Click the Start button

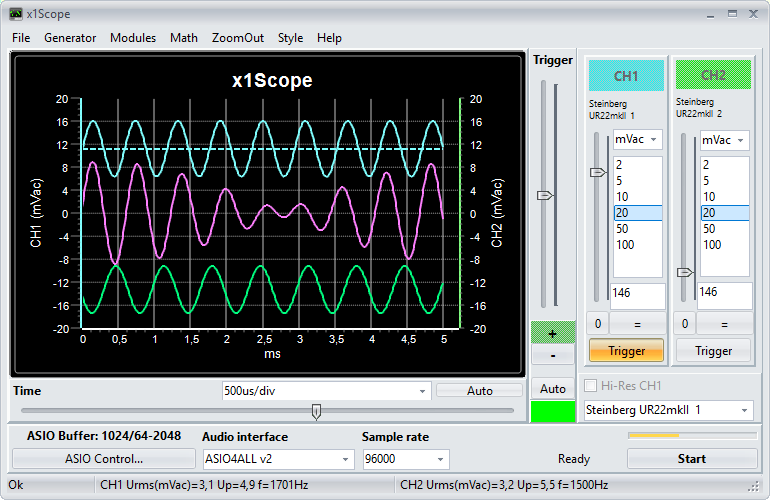click(691, 459)
